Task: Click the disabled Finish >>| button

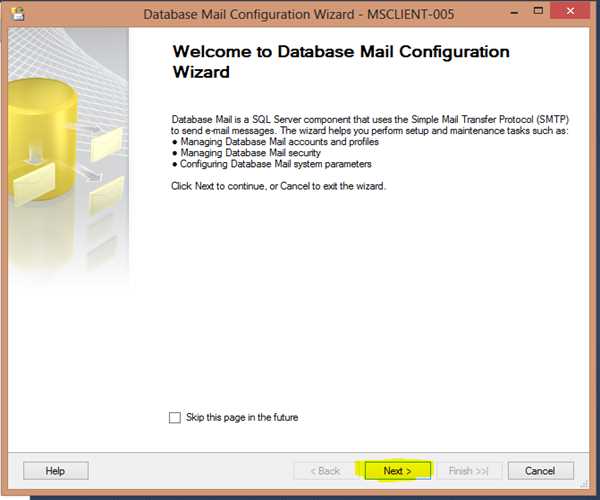Action: [468, 470]
